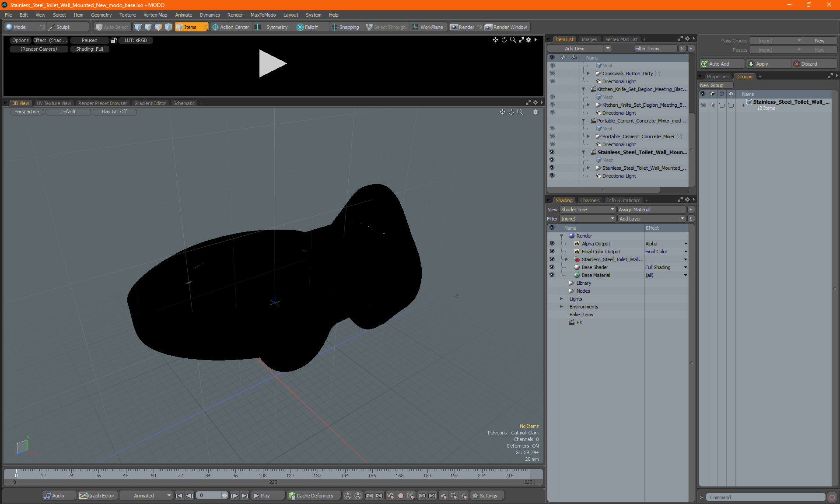
Task: Expand the Environments tree item
Action: point(561,307)
